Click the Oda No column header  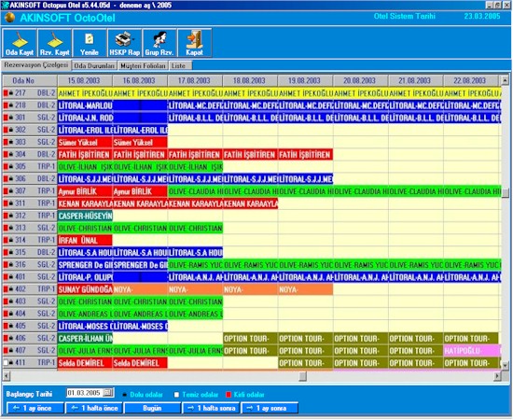coord(30,80)
